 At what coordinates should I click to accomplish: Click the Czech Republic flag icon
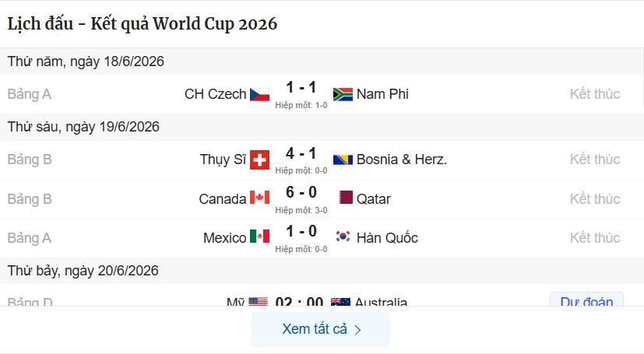click(x=259, y=94)
